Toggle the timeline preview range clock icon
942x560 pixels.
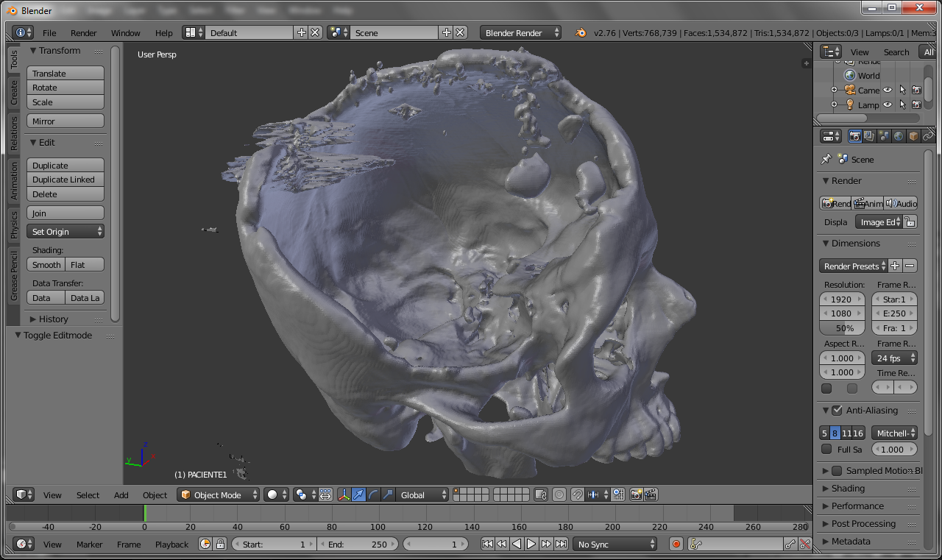(205, 545)
